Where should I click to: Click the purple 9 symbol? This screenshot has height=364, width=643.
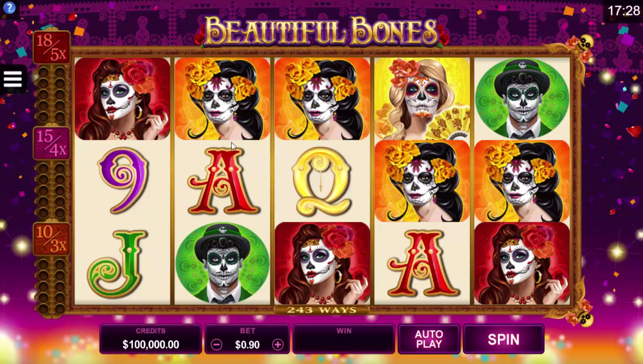123,180
